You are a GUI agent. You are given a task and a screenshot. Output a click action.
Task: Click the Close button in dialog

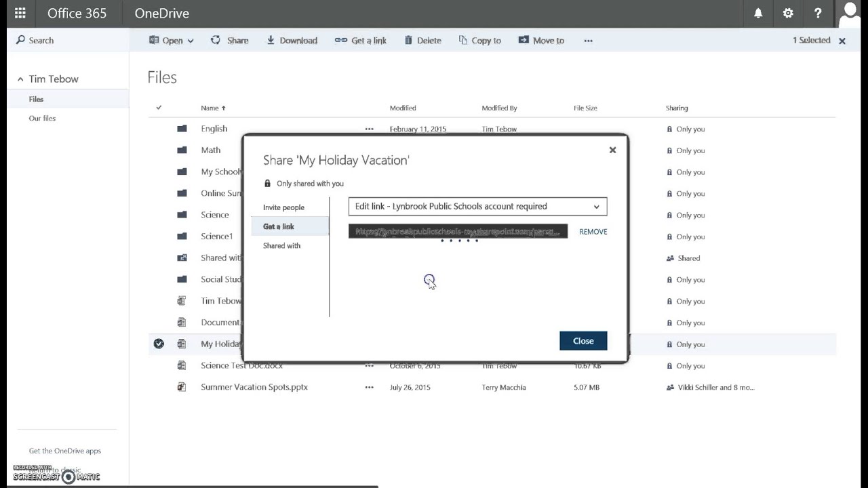(583, 341)
